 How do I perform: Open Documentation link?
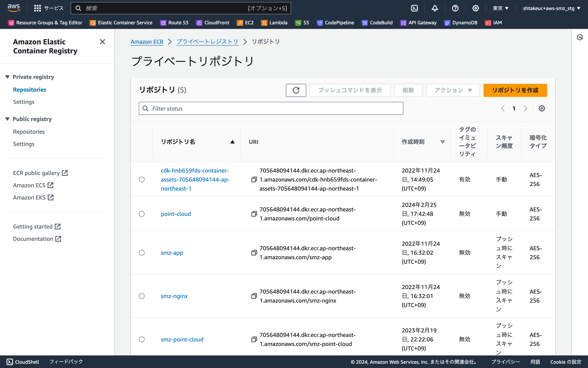click(37, 239)
